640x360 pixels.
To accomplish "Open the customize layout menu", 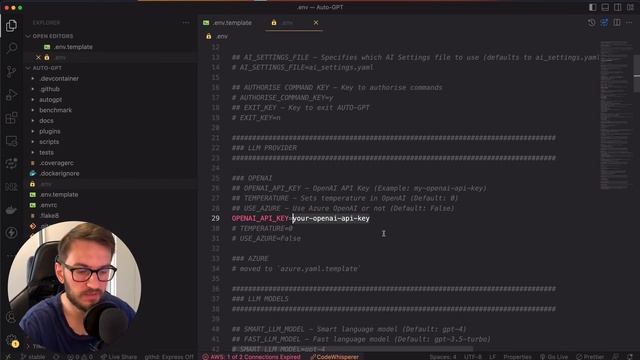I will coord(630,7).
